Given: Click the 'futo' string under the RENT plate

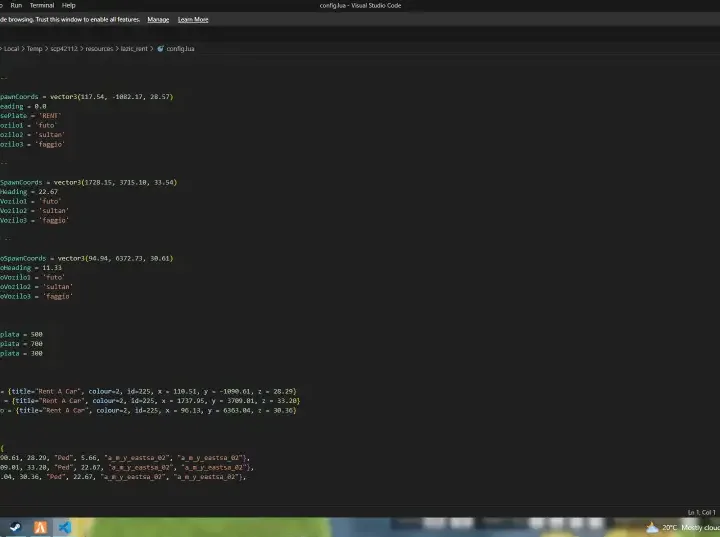Looking at the screenshot, I should 46,125.
